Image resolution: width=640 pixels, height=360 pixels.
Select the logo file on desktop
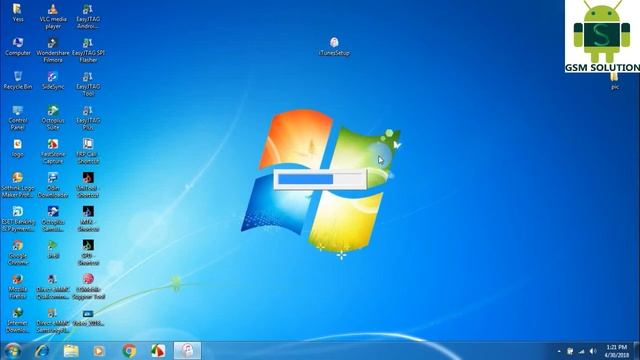(x=18, y=148)
